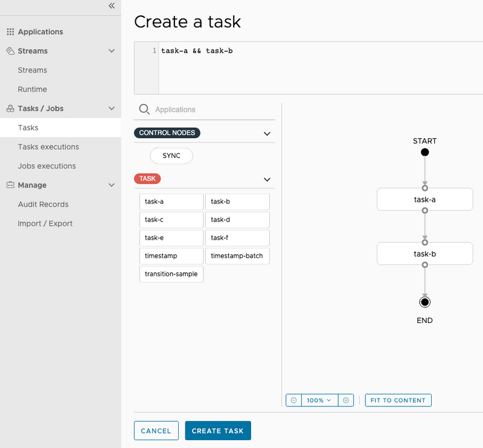Open the Import / Export page
This screenshot has width=483, height=448.
(41, 223)
